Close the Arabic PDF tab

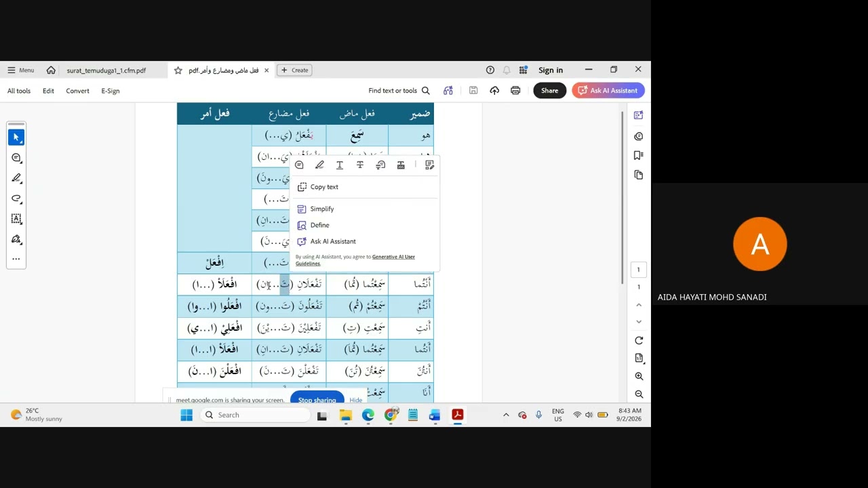coord(267,70)
